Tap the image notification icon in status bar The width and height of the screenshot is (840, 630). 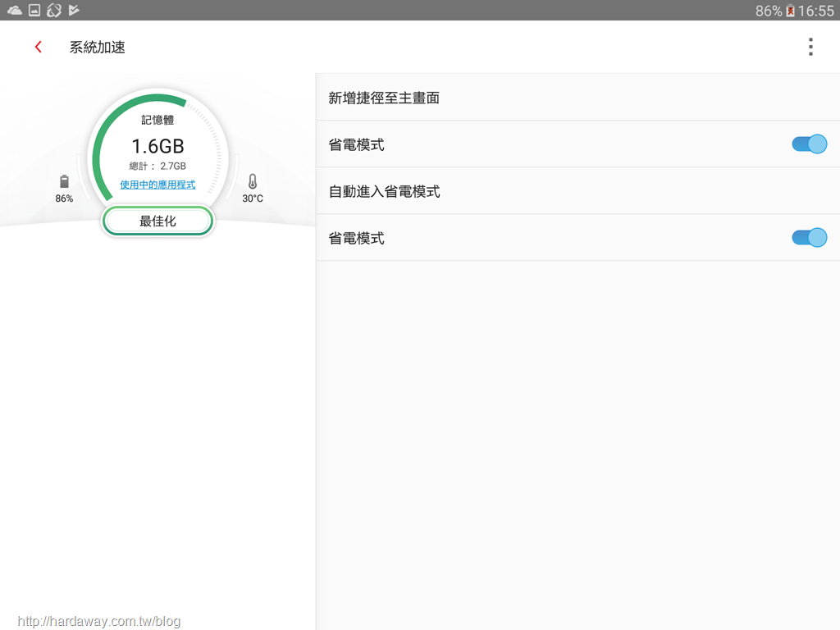34,10
